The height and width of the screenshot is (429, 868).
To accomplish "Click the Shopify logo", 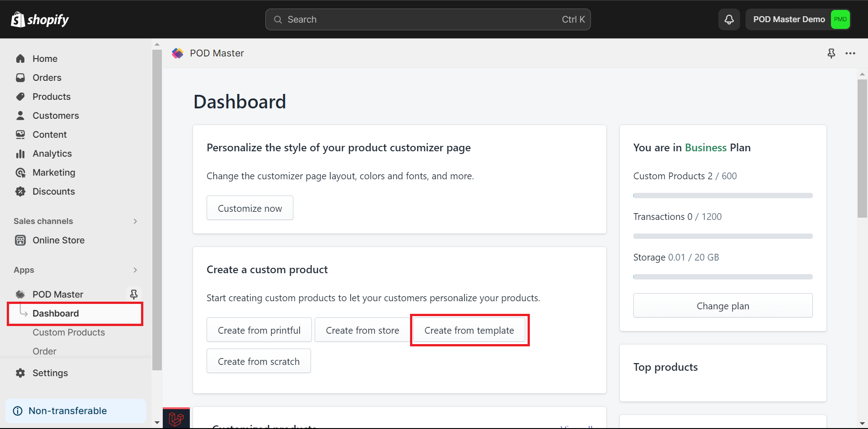I will (x=40, y=19).
